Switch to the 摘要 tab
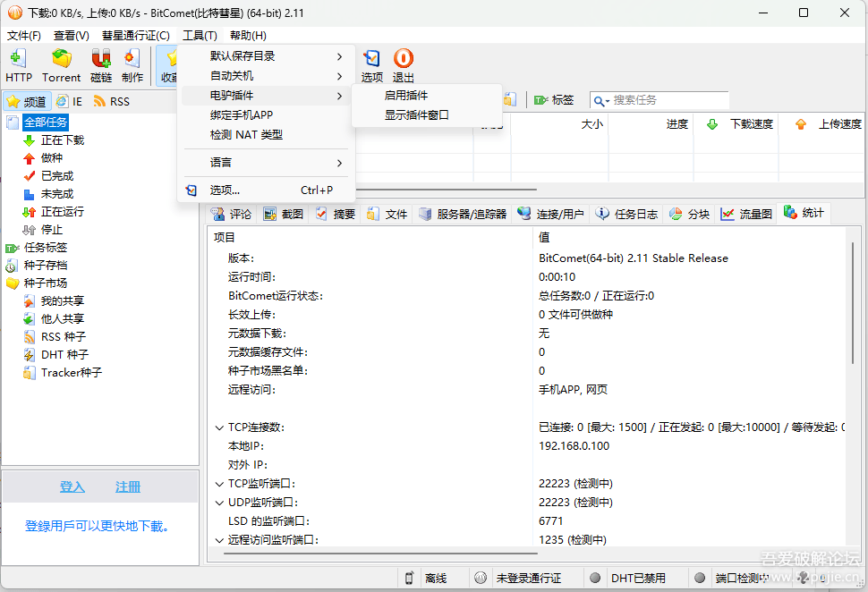The image size is (868, 592). tap(335, 214)
